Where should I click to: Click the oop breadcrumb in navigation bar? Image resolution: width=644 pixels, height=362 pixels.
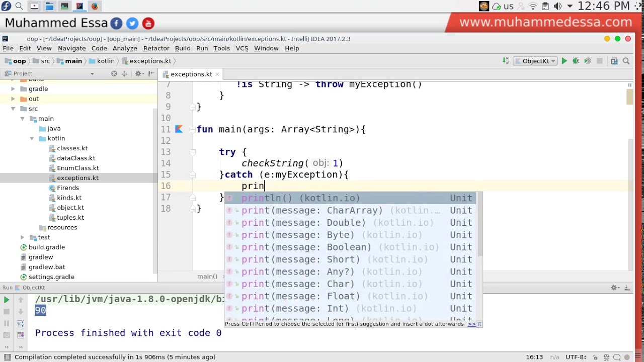[x=15, y=61]
